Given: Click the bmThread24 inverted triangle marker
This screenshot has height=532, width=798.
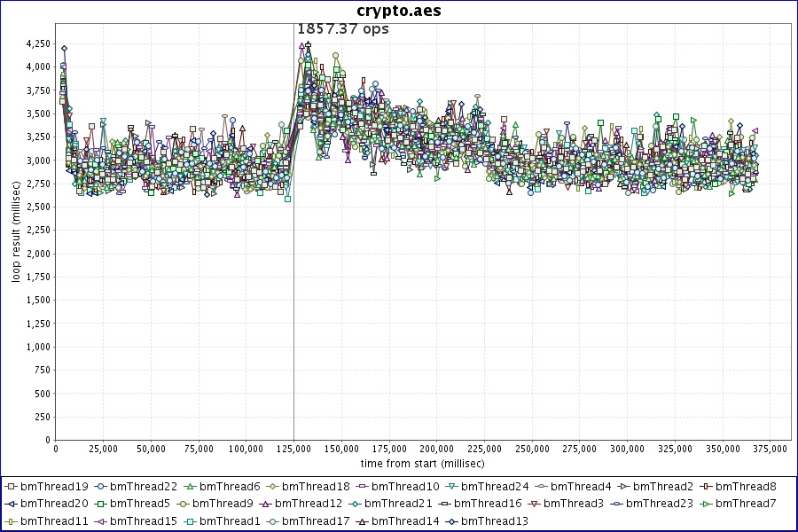Looking at the screenshot, I should [452, 486].
